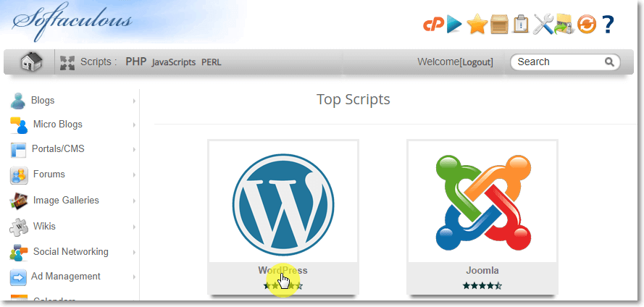Screen dimensions: 644x307
Task: Click the Logout link
Action: pos(477,62)
